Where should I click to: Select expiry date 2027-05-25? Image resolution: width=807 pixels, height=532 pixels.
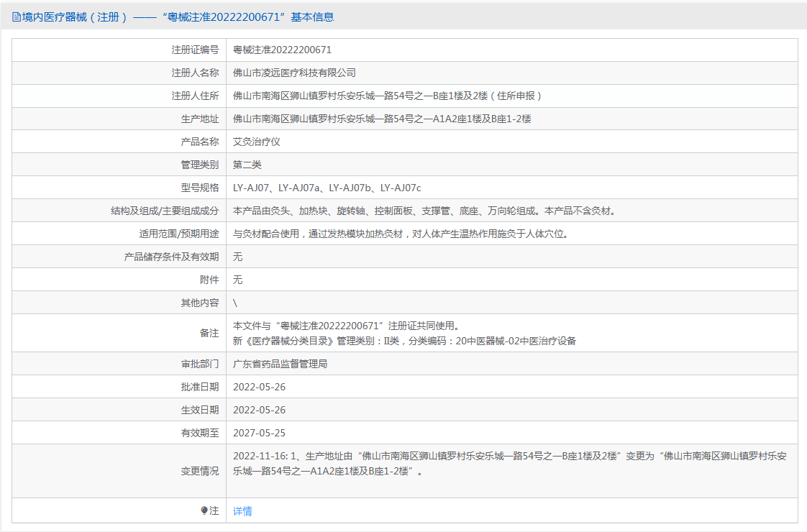(260, 434)
